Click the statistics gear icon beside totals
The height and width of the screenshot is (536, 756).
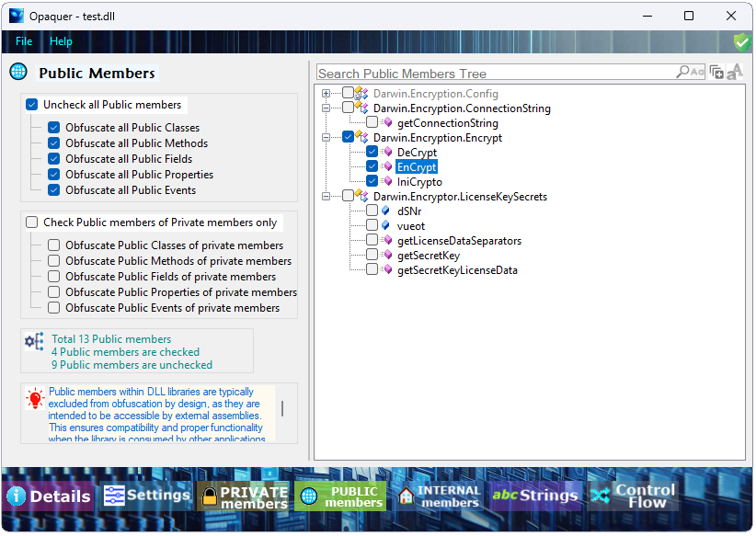[x=34, y=341]
